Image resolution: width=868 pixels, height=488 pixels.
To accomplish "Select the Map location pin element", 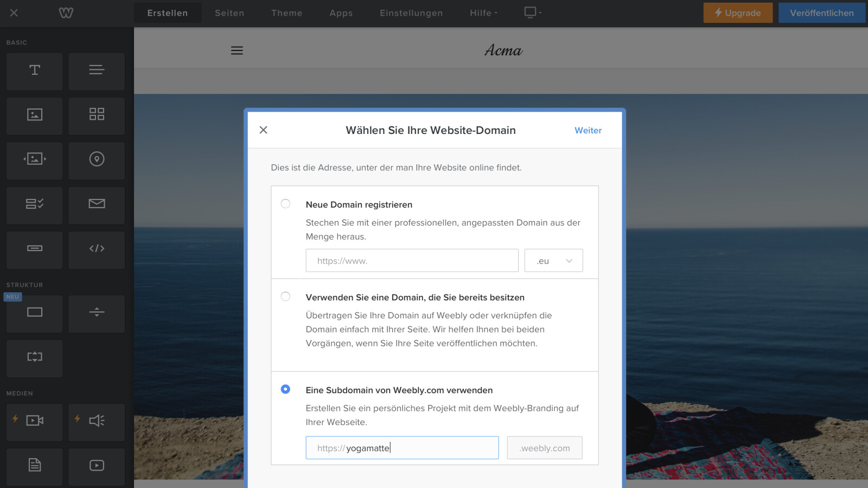I will click(x=97, y=160).
